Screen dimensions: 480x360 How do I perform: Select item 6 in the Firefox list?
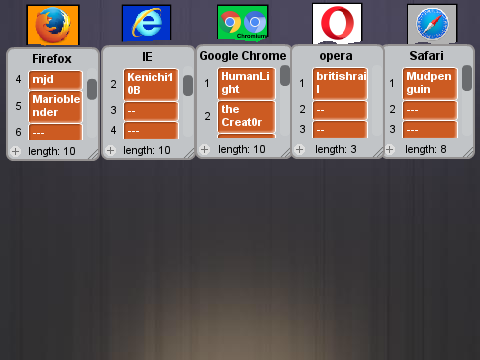[x=55, y=132]
